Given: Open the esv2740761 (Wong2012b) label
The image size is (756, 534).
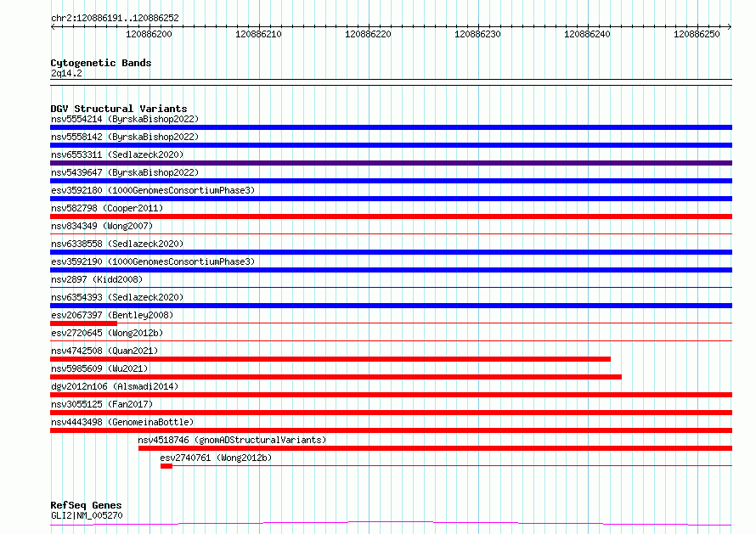Looking at the screenshot, I should coord(216,458).
